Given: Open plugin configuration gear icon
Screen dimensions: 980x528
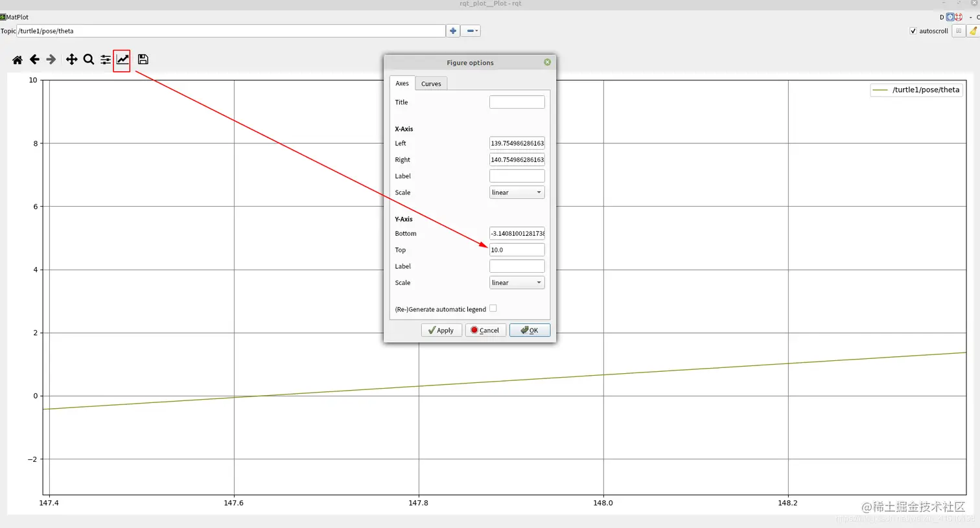Looking at the screenshot, I should click(x=950, y=17).
